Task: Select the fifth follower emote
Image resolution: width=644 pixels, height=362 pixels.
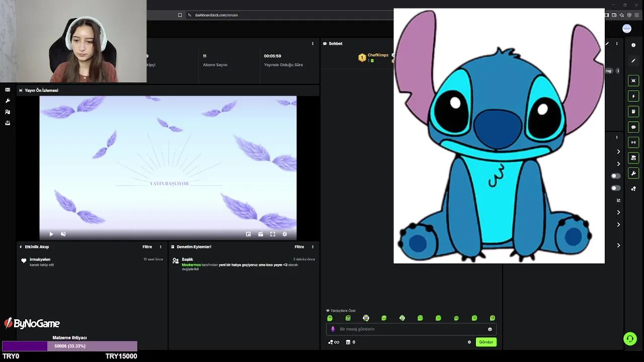Action: 402,318
